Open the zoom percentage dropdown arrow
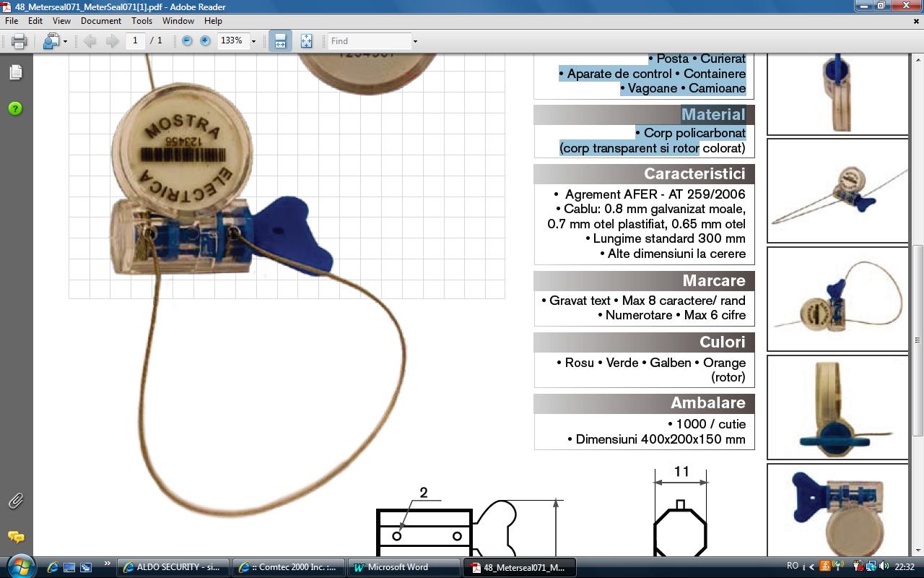This screenshot has width=924, height=578. (x=253, y=42)
